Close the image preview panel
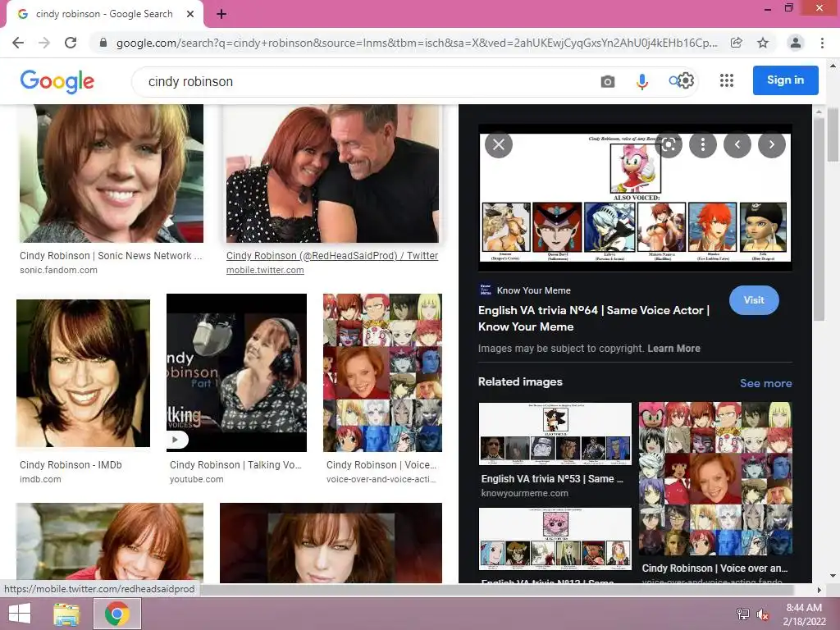The width and height of the screenshot is (840, 630). tap(499, 144)
